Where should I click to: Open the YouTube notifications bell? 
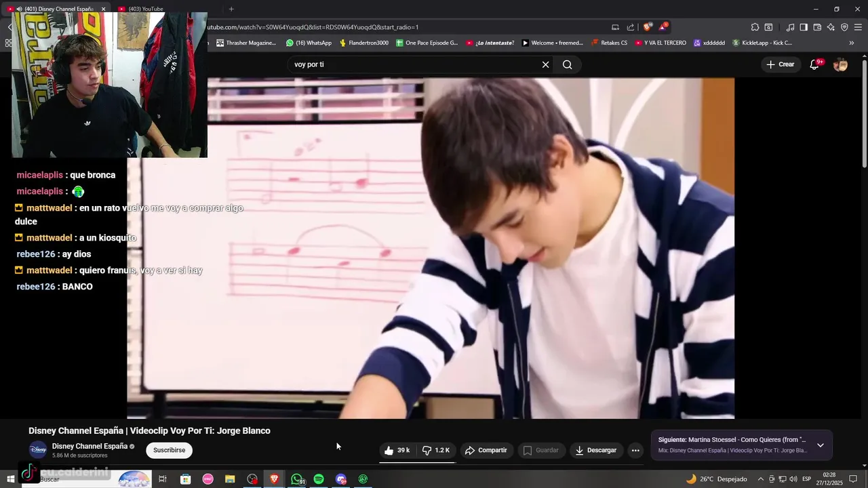click(x=815, y=64)
